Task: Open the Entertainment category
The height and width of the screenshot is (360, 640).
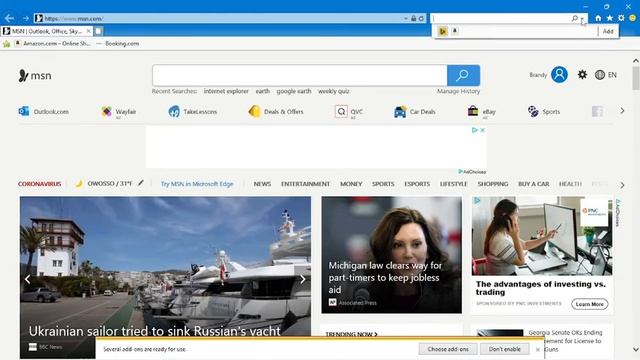Action: [305, 184]
